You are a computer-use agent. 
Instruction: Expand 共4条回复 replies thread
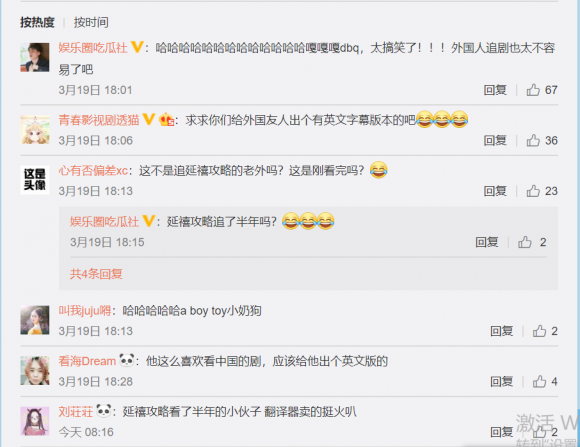pyautogui.click(x=96, y=274)
